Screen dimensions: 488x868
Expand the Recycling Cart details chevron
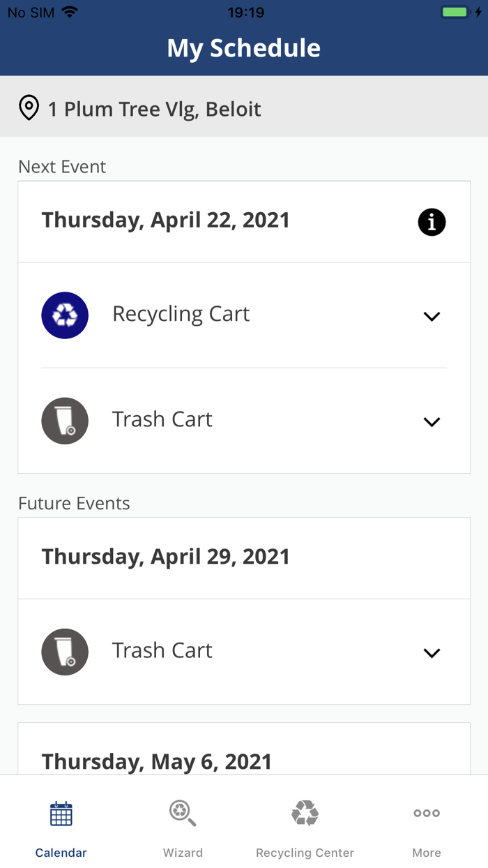432,316
